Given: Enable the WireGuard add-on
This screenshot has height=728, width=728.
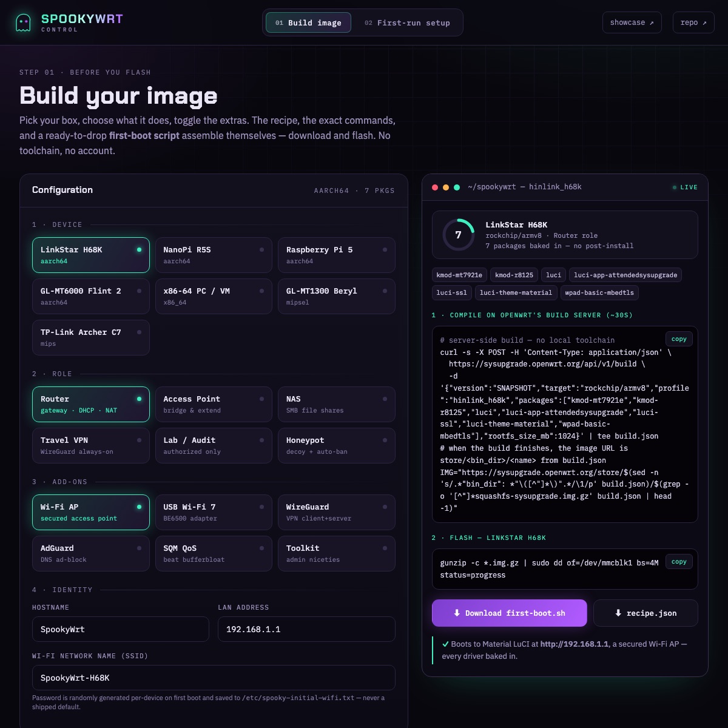Looking at the screenshot, I should tap(337, 512).
